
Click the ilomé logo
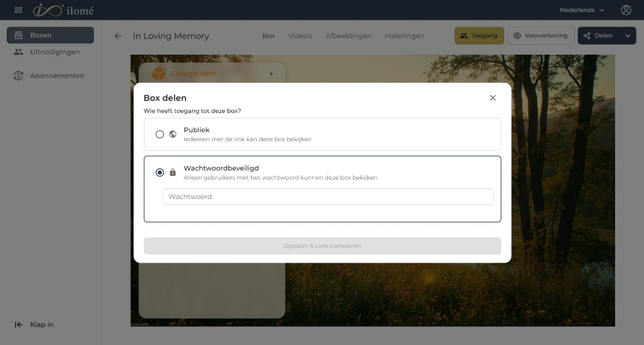(x=64, y=10)
